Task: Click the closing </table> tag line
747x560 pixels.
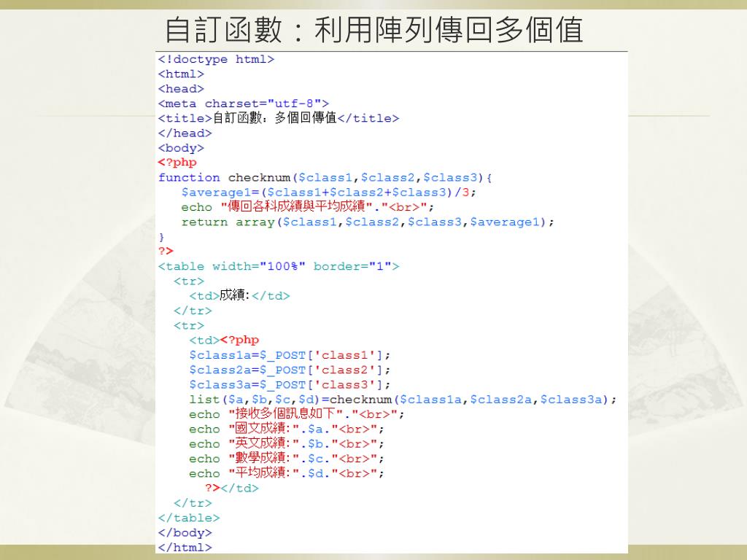Action: click(189, 518)
